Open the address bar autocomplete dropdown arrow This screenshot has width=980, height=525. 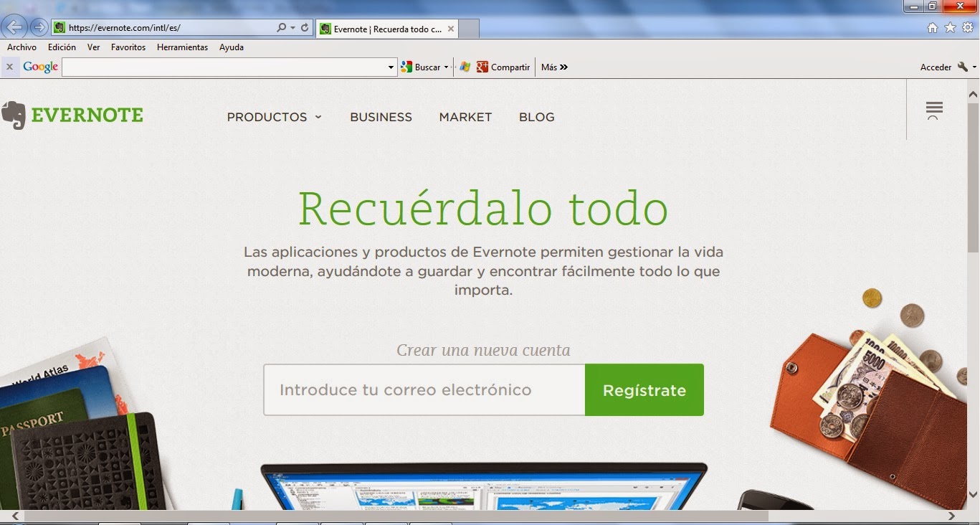tap(293, 28)
